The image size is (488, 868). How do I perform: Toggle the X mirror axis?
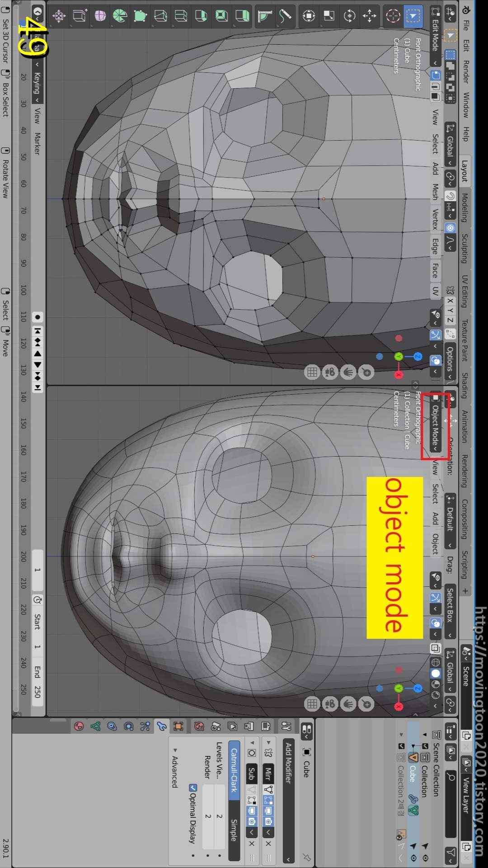click(x=450, y=301)
